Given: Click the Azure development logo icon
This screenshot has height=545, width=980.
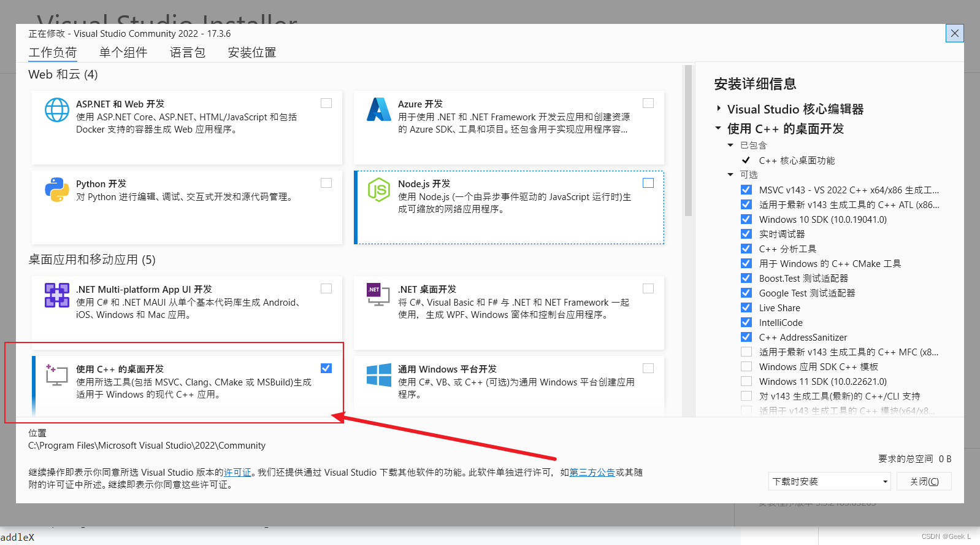Looking at the screenshot, I should pyautogui.click(x=379, y=110).
